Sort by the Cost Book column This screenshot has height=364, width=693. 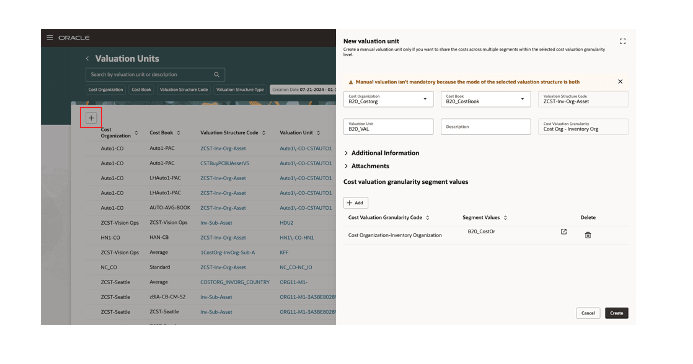coord(179,133)
